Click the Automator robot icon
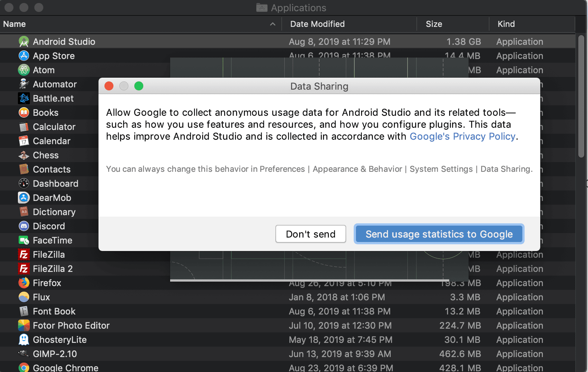This screenshot has width=588, height=372. tap(24, 84)
